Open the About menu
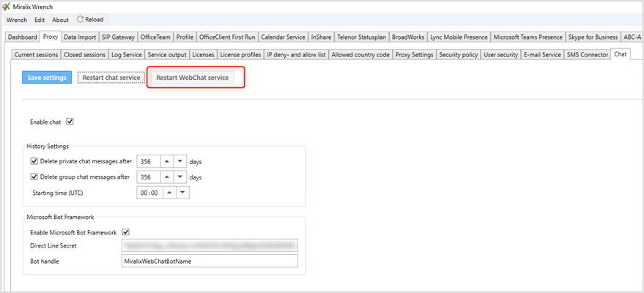Image resolution: width=644 pixels, height=293 pixels. click(60, 20)
